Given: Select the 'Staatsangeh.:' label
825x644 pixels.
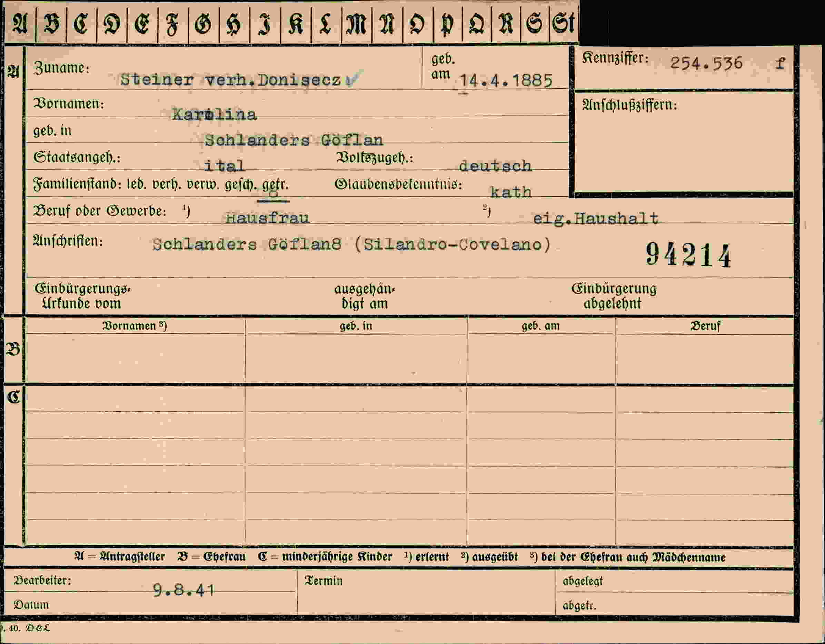Looking at the screenshot, I should pos(77,157).
